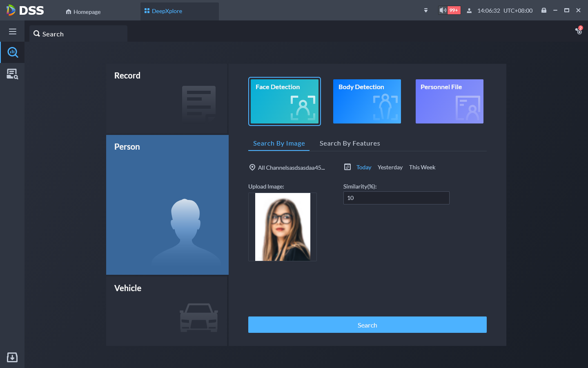Go to the Homepage tab
Screen dimensions: 588x368
83,12
